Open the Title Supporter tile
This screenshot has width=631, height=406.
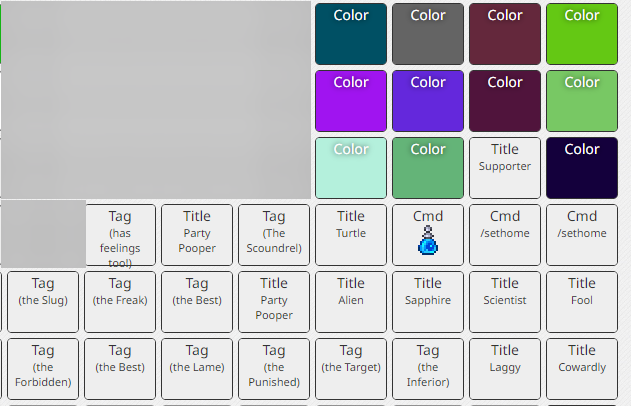click(x=505, y=168)
